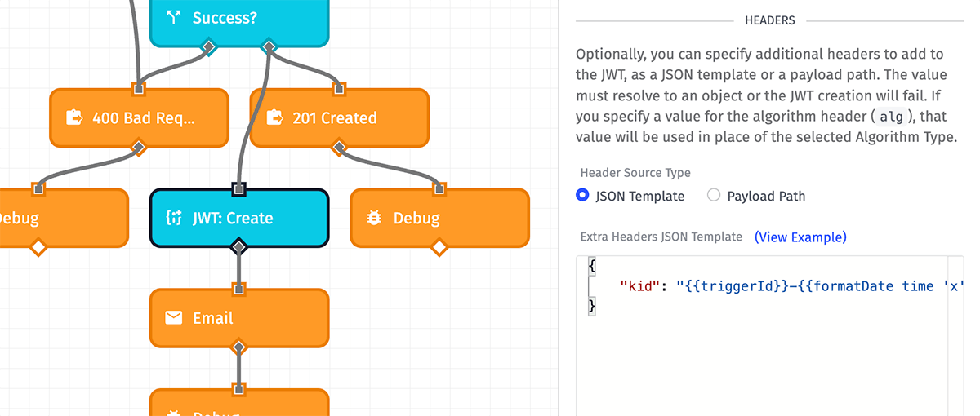Click the input connector atop right Debug node
The image size is (980, 416).
pos(440,189)
